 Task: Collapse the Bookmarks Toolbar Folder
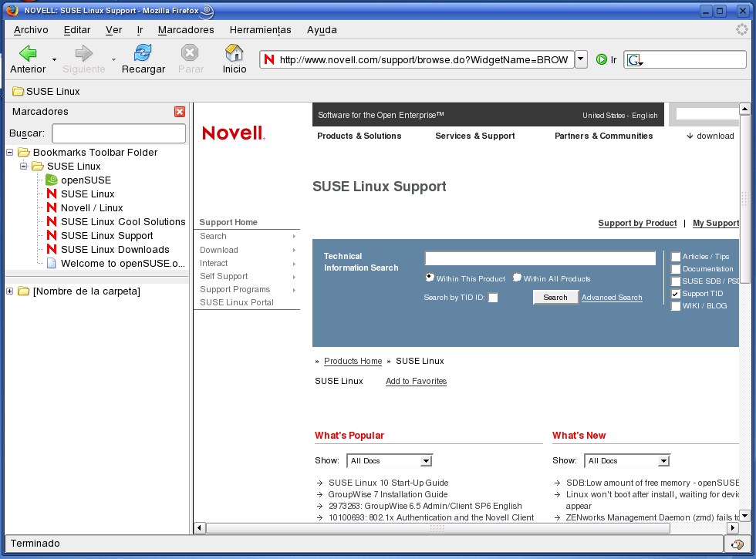[x=9, y=153]
